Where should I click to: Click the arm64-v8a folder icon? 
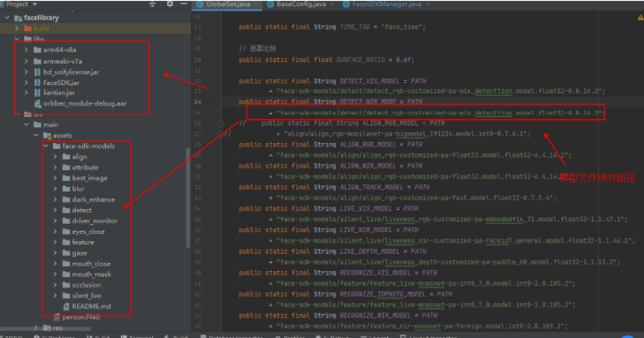[37, 50]
